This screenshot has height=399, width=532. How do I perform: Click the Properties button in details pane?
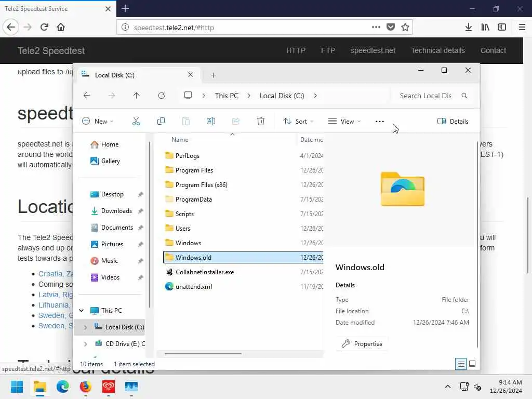[362, 344]
